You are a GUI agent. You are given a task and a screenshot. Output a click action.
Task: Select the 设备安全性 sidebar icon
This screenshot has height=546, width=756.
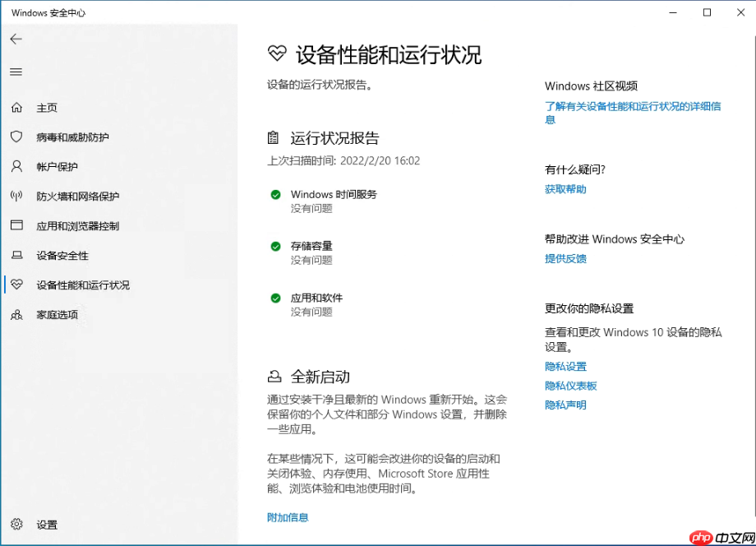(16, 256)
